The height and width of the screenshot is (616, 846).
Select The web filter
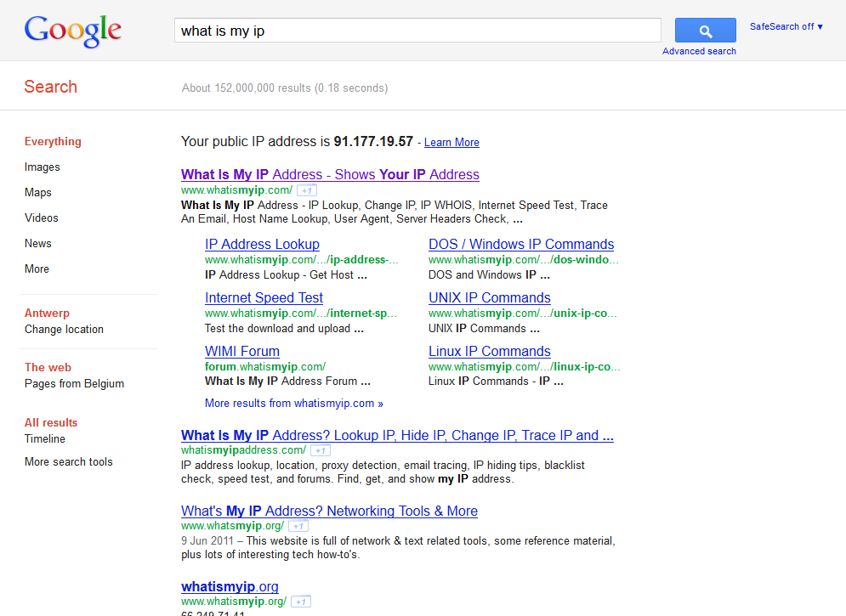(48, 368)
